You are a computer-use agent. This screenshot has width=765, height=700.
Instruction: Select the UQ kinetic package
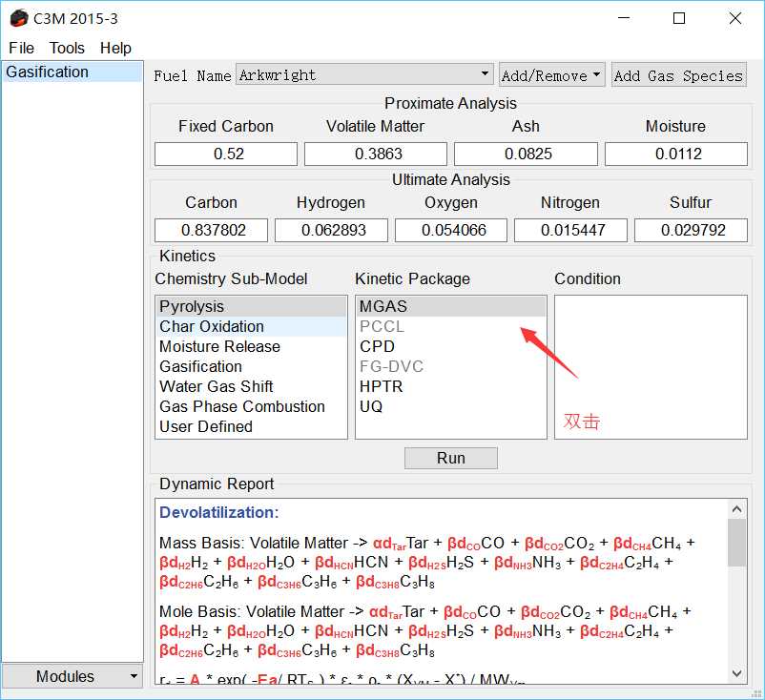click(x=451, y=406)
